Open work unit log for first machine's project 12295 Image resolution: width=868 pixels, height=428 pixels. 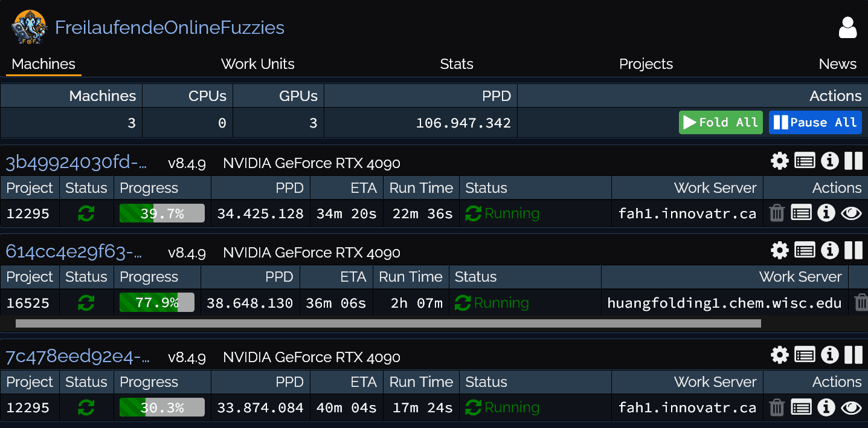click(801, 213)
